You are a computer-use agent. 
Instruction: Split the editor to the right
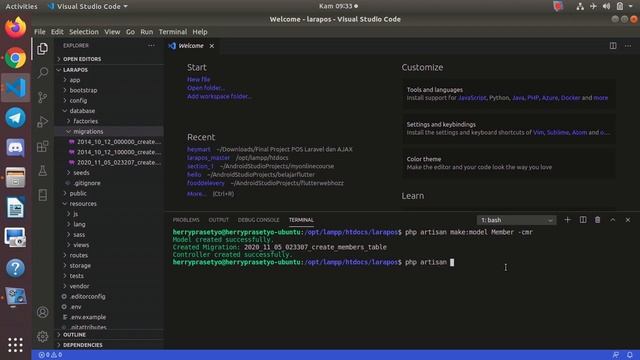[x=613, y=46]
